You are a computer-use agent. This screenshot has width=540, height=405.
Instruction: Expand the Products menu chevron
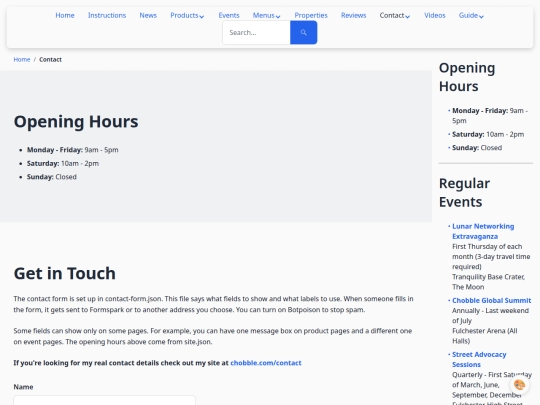pyautogui.click(x=202, y=16)
